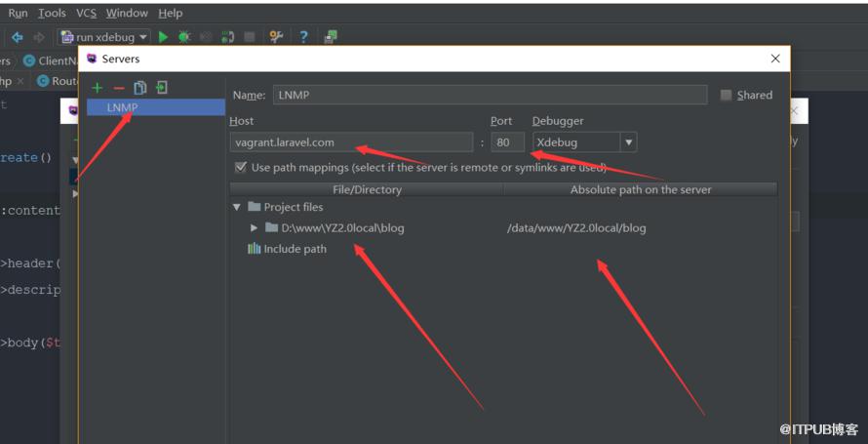Viewport: 868px width, 444px height.
Task: Click the import server icon
Action: click(162, 87)
